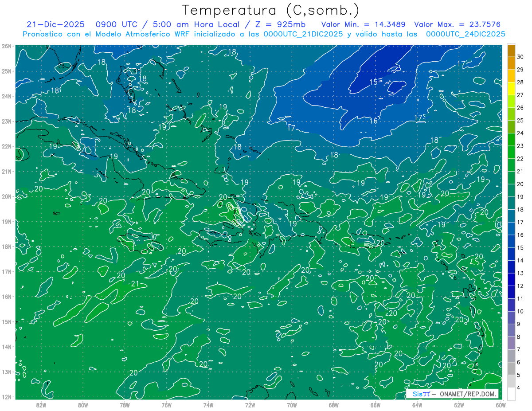Click the '19N' latitude axis label
Viewport: 532px width, 411px height.
pos(7,221)
